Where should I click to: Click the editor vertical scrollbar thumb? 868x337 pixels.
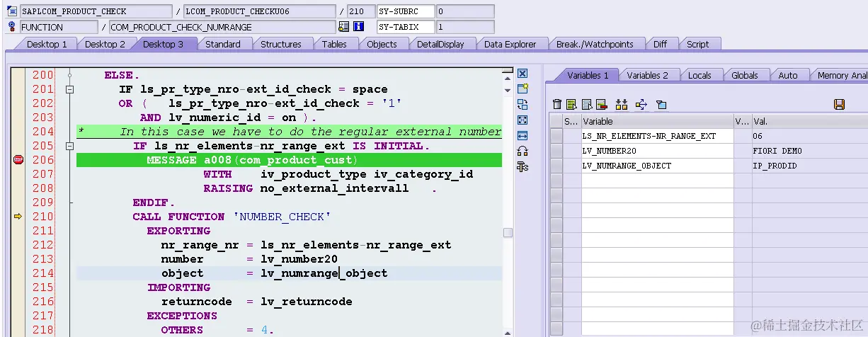tap(508, 233)
